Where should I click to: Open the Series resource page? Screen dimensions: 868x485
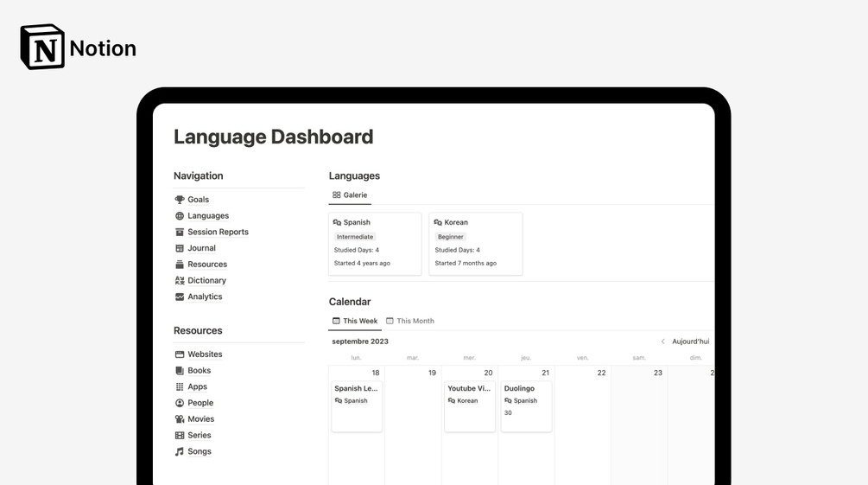pyautogui.click(x=200, y=435)
